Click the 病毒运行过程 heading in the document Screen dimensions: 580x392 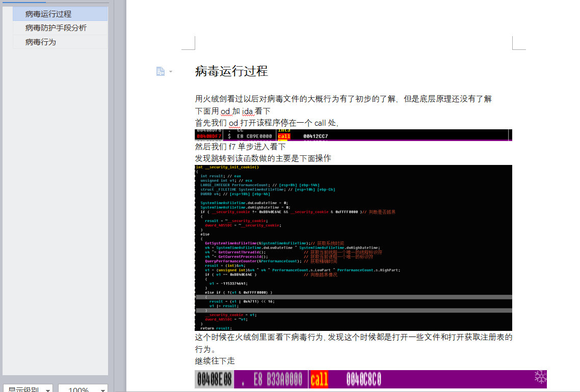point(231,71)
